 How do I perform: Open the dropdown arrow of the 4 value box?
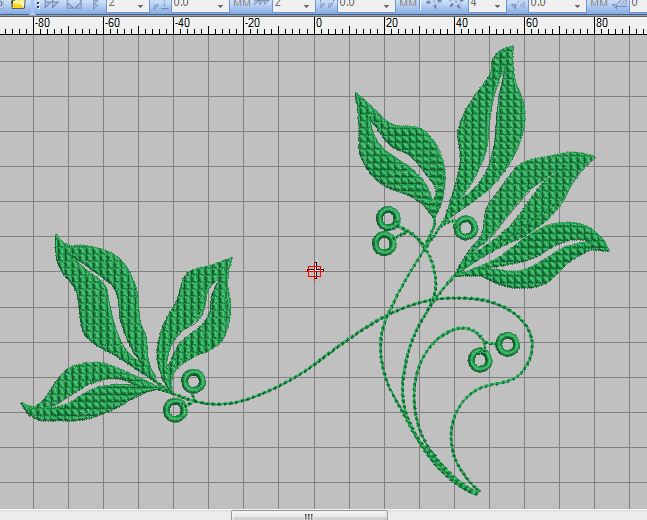pyautogui.click(x=497, y=6)
